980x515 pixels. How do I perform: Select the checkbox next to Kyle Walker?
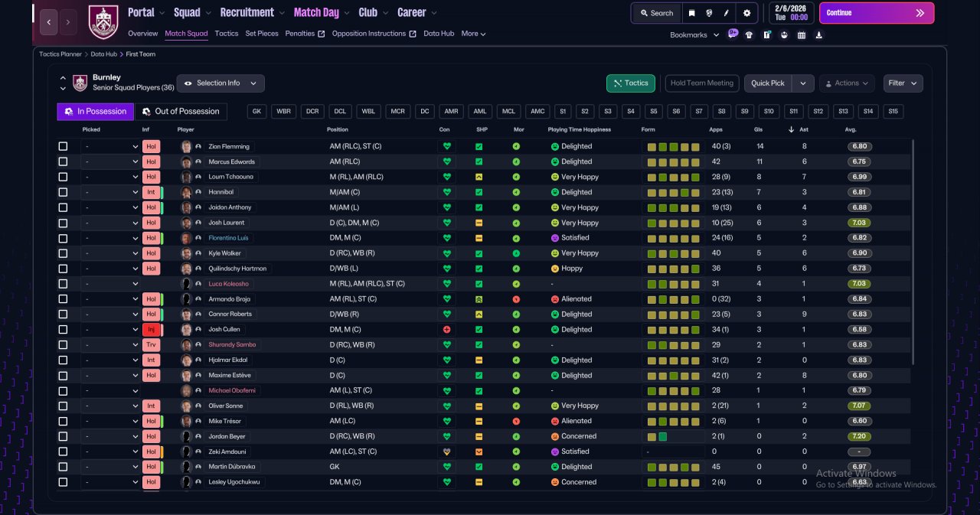click(63, 253)
